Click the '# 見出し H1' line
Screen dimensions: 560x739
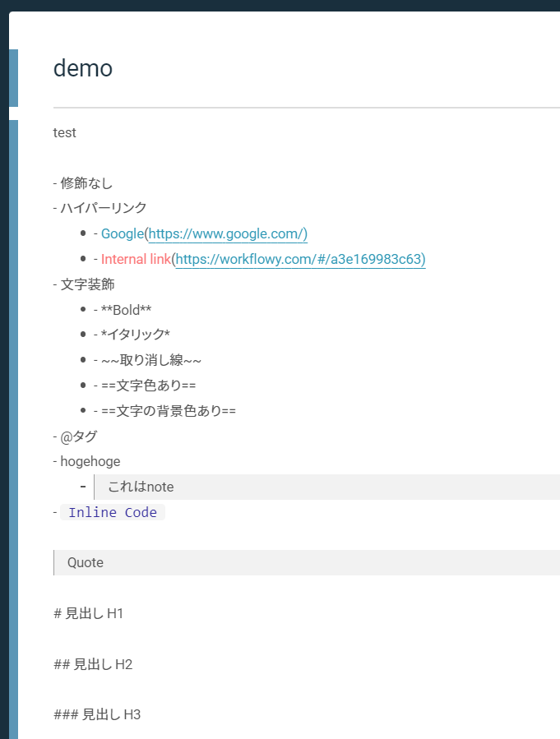coord(89,613)
